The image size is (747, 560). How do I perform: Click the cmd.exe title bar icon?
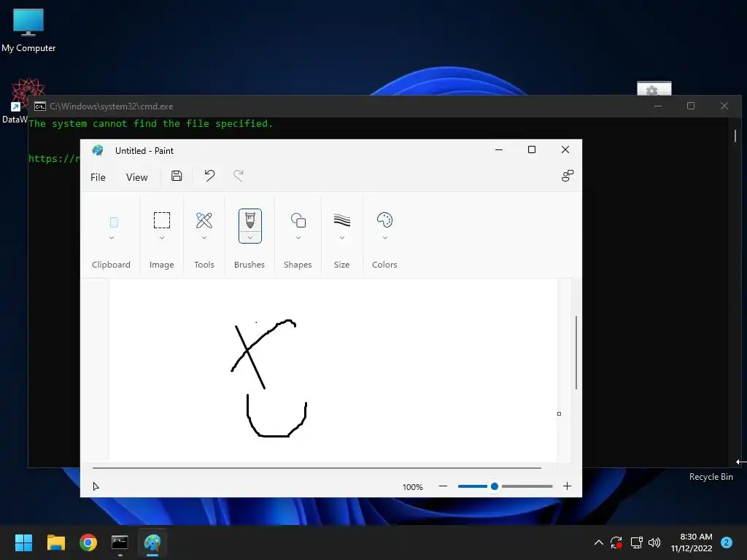click(40, 106)
